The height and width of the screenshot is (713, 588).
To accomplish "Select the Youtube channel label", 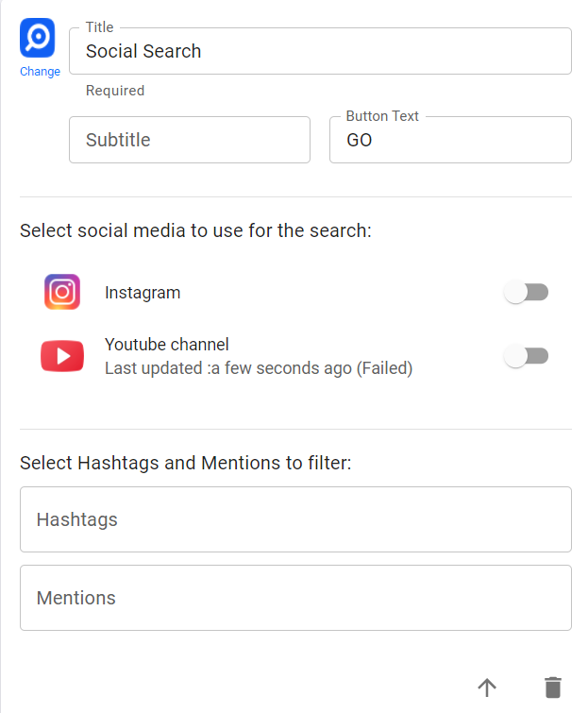I will point(167,344).
